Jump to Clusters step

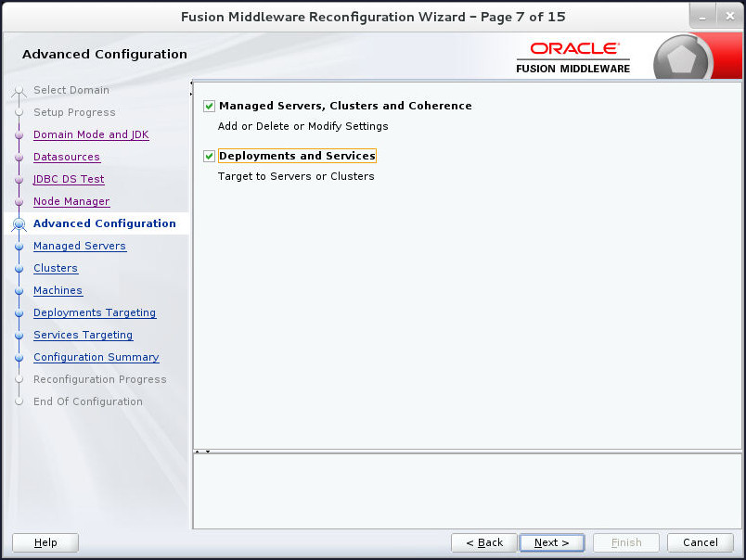[x=55, y=268]
